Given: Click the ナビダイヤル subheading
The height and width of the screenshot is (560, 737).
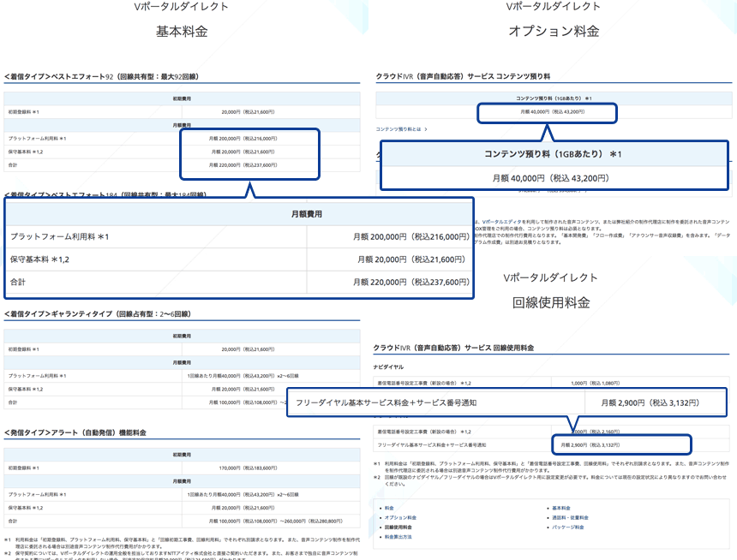Looking at the screenshot, I should (x=388, y=367).
